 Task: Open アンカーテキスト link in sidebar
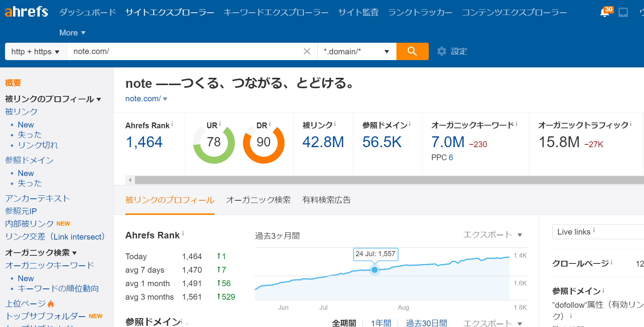coord(37,198)
